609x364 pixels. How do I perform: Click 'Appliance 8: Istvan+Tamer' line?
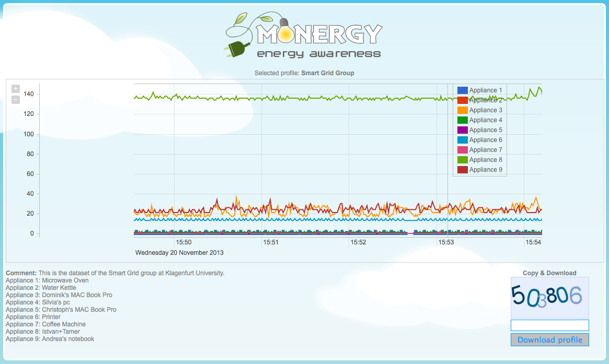[43, 332]
